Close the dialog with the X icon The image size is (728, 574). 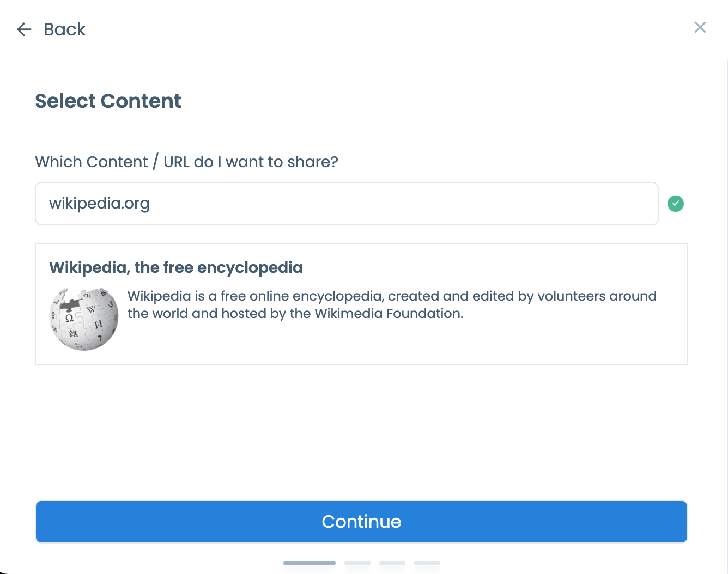coord(700,27)
